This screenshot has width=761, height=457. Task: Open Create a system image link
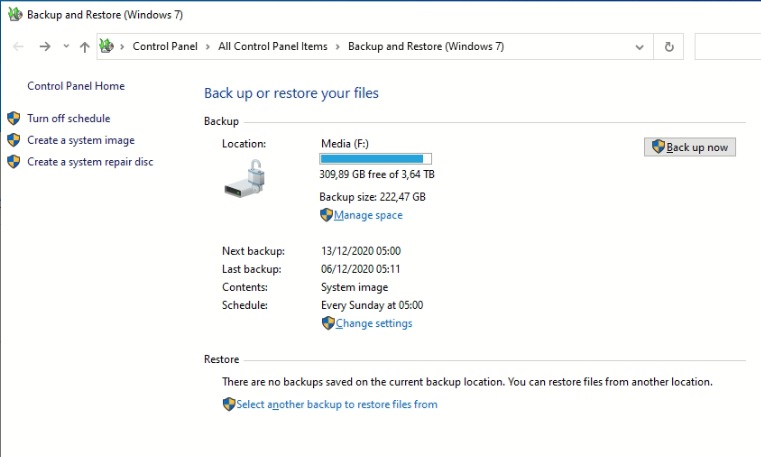81,140
